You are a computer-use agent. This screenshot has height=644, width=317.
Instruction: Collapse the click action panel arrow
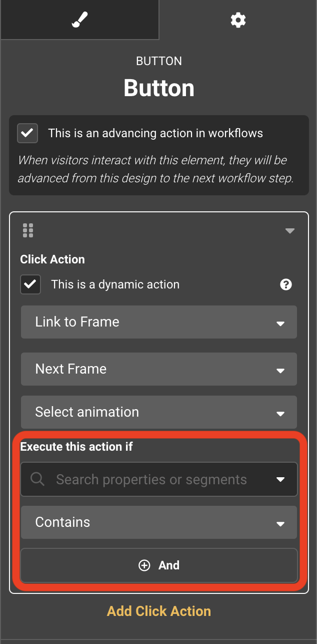pos(289,231)
